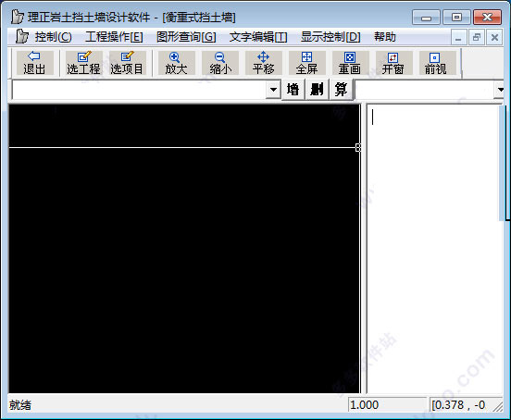
Task: Click the 算 calculate button
Action: [x=341, y=89]
